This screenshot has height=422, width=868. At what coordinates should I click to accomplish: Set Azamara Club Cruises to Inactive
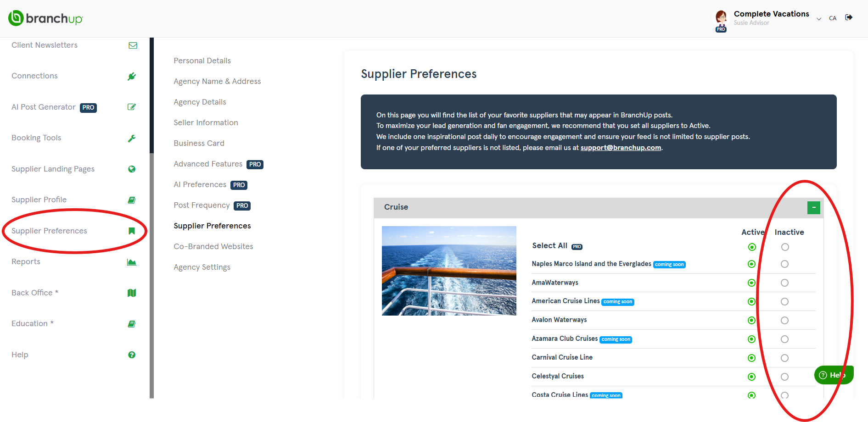pos(784,339)
